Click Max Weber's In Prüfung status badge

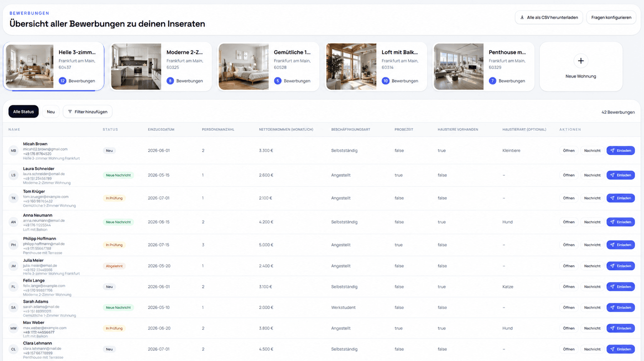click(x=114, y=328)
